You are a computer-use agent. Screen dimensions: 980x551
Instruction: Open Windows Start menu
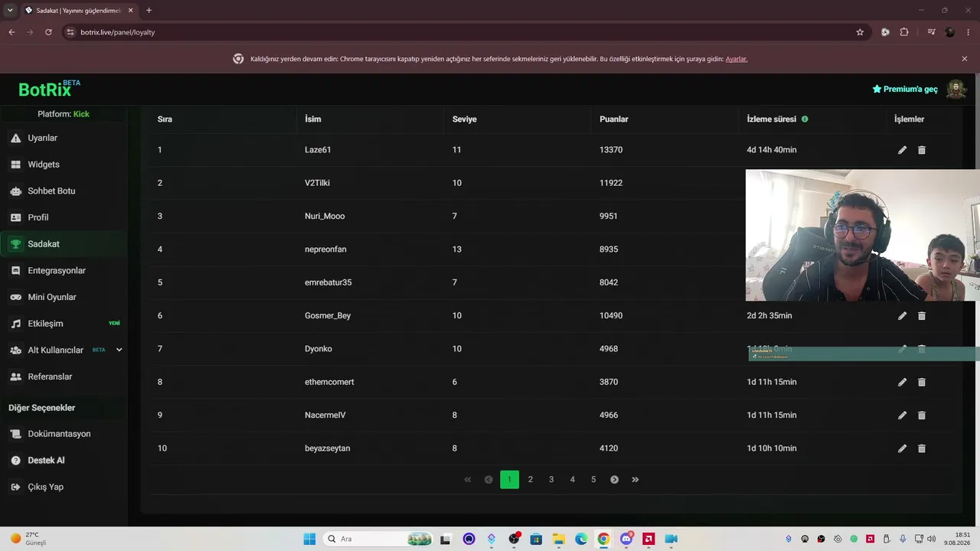tap(309, 539)
